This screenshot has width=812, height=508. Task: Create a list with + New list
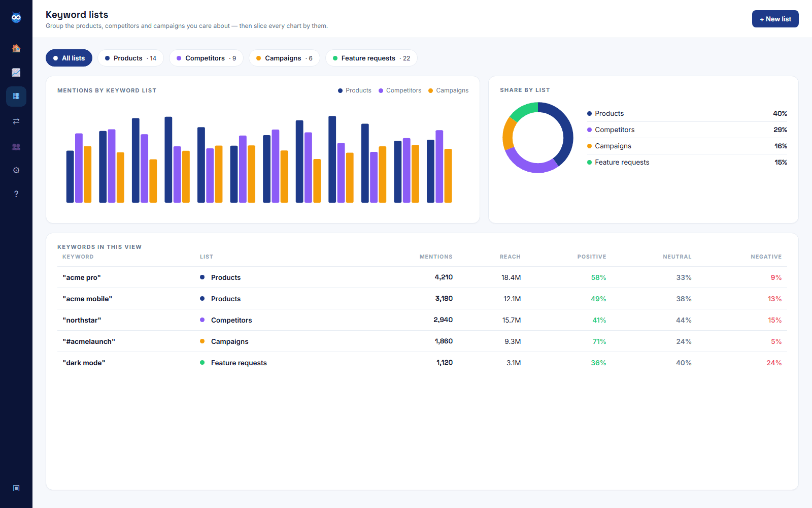tap(775, 19)
